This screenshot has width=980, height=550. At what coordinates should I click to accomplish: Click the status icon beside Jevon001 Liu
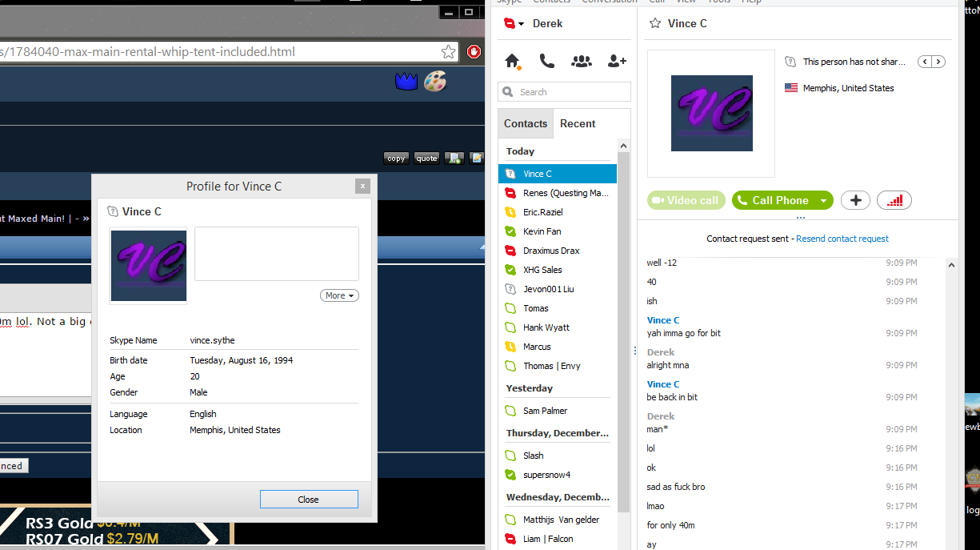[x=510, y=289]
